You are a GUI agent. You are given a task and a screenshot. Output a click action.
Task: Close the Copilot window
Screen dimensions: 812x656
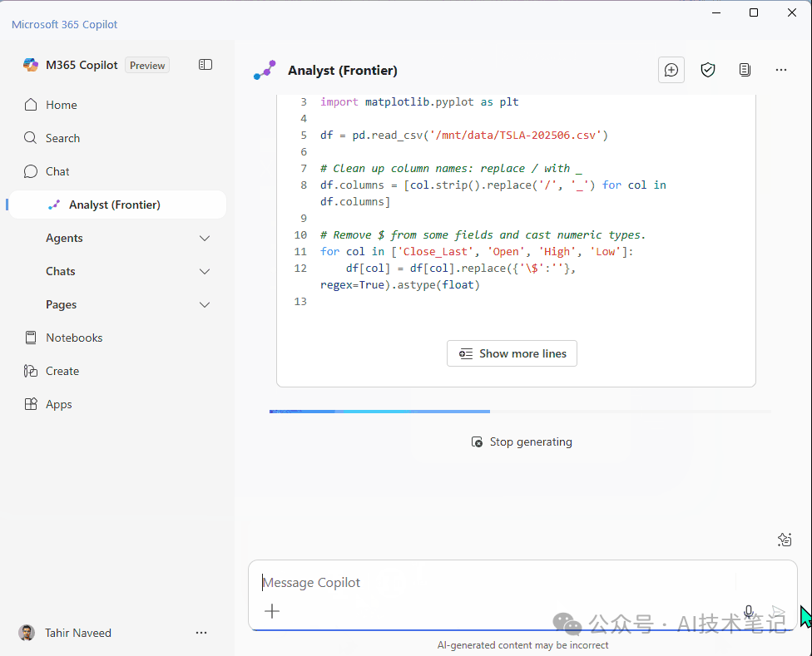point(792,12)
